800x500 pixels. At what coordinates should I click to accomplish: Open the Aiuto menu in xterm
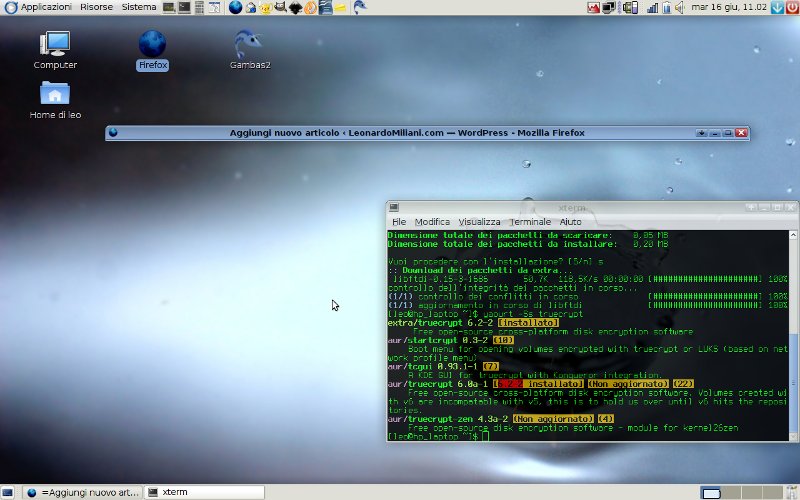(x=570, y=222)
